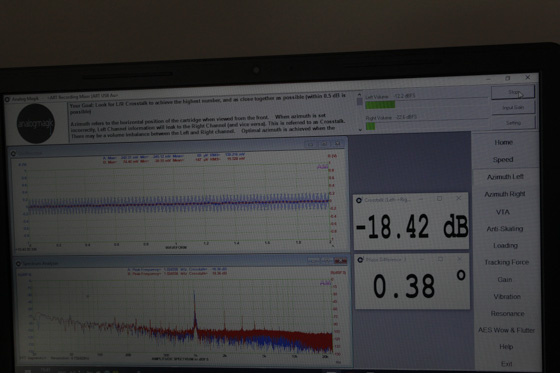Open the Gain test

tap(505, 279)
